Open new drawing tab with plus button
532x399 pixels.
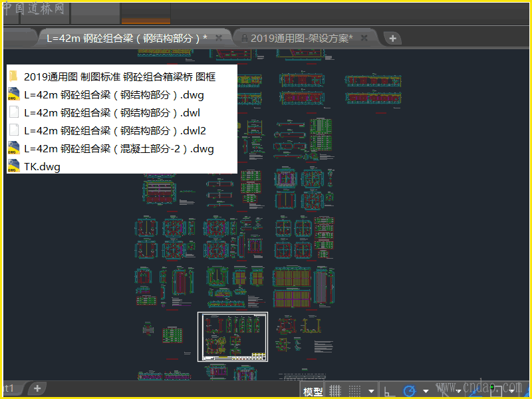click(392, 39)
